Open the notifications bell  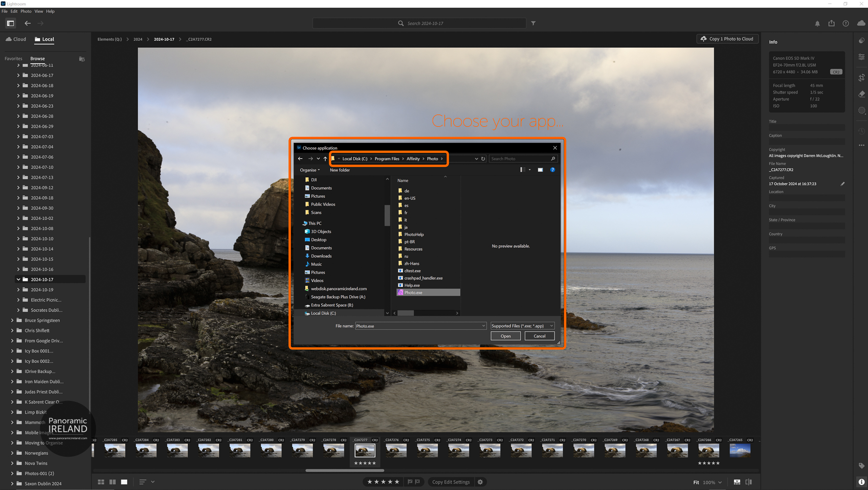point(817,23)
